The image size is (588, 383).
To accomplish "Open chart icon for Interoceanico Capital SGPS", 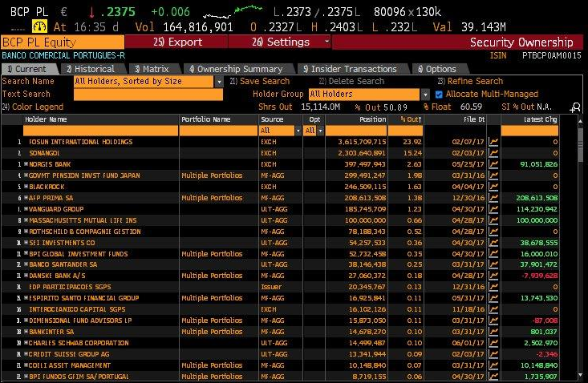I will click(x=493, y=309).
